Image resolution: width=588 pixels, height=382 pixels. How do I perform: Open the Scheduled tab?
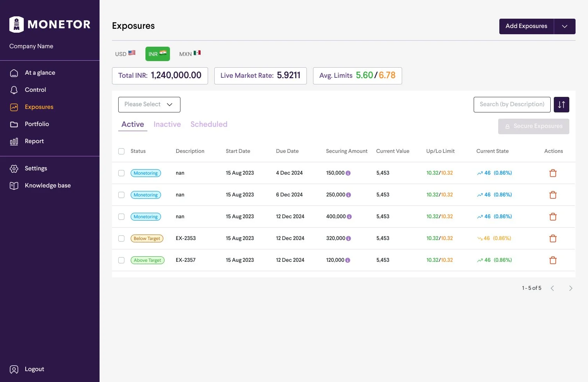(209, 124)
